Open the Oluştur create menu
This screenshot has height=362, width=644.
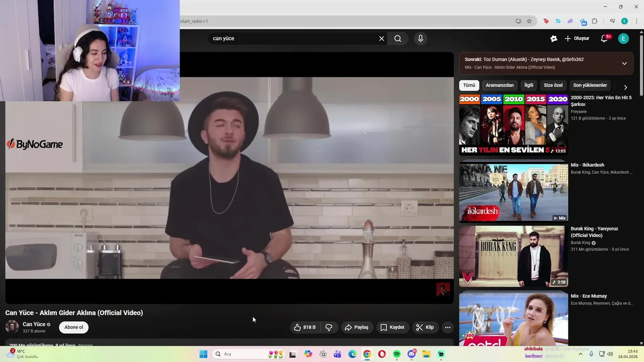point(577,38)
